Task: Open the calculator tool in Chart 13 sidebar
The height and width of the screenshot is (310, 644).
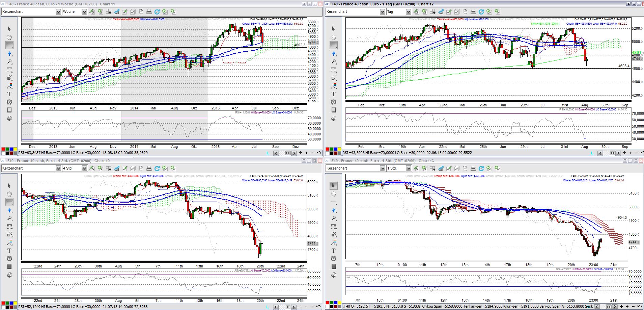Action: tap(334, 267)
